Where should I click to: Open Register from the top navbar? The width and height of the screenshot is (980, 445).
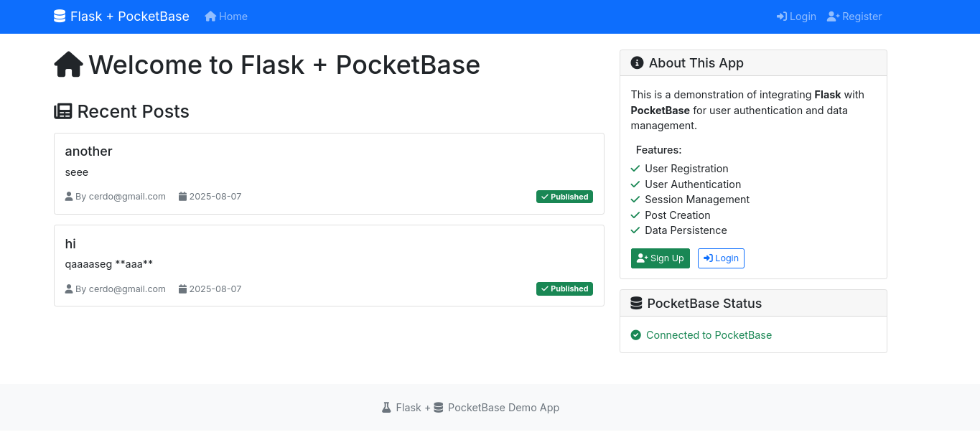[x=854, y=16]
